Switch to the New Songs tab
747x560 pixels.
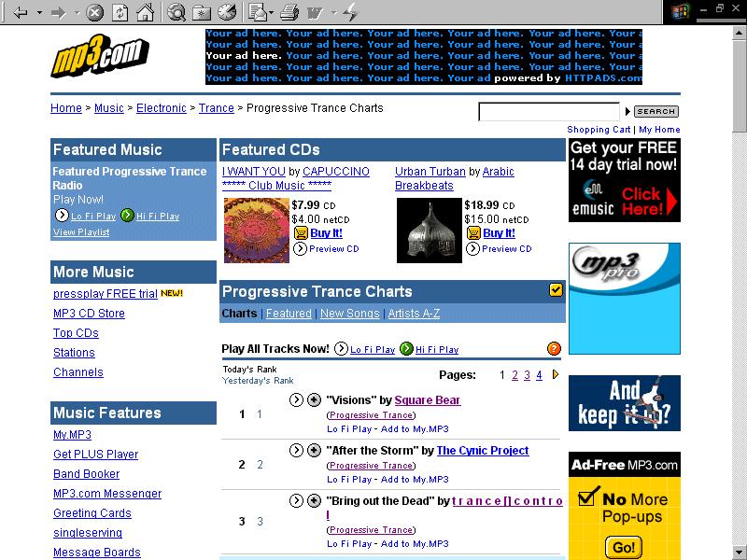[349, 314]
